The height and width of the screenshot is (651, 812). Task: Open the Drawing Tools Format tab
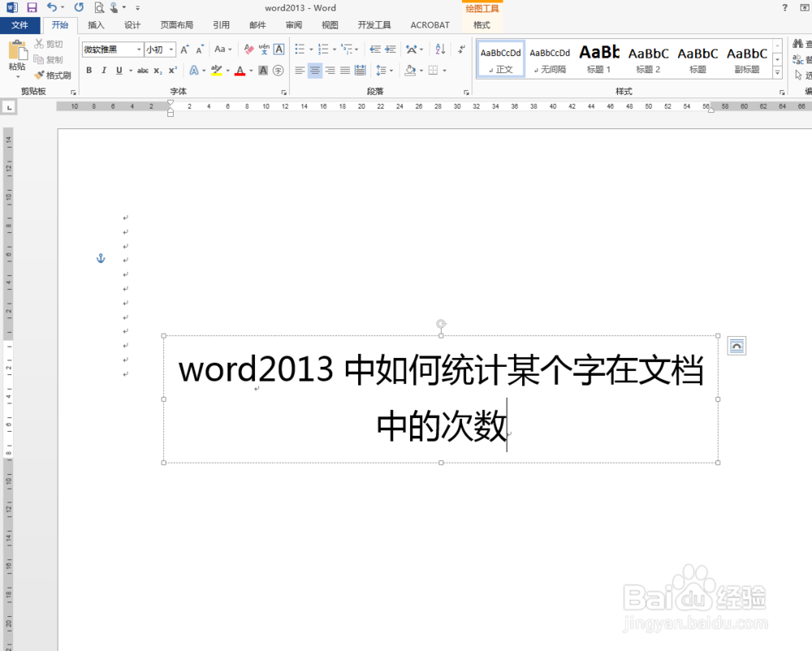click(482, 25)
